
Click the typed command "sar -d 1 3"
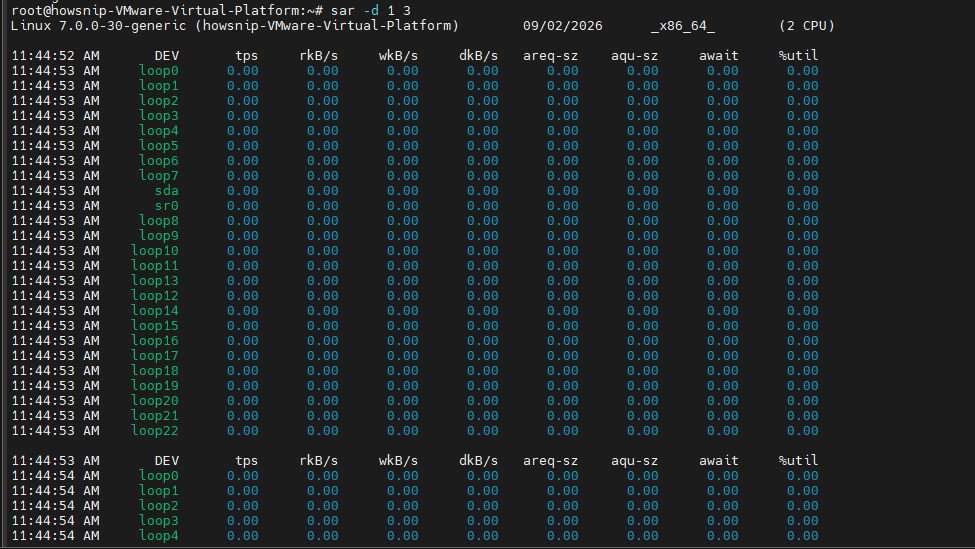click(x=371, y=11)
